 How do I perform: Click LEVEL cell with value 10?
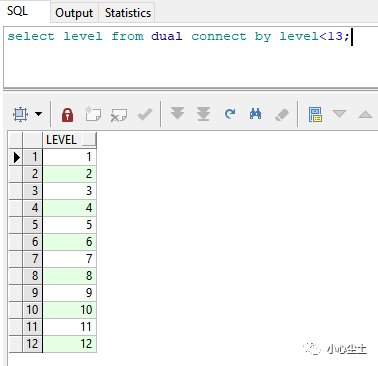coord(70,310)
